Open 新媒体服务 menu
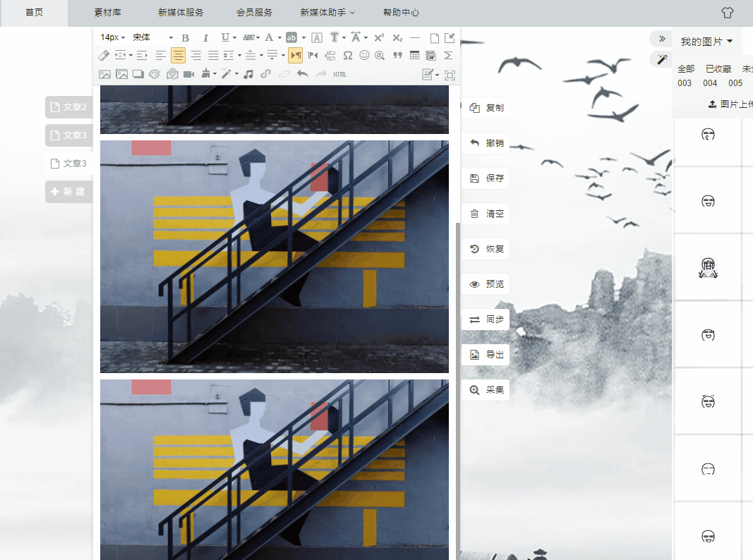 [x=181, y=13]
